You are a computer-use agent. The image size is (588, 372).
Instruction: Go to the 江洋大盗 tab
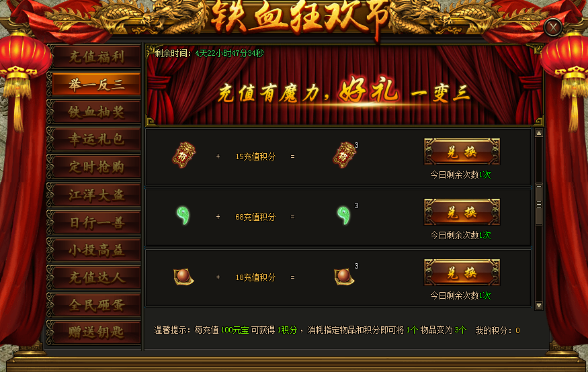pyautogui.click(x=96, y=195)
